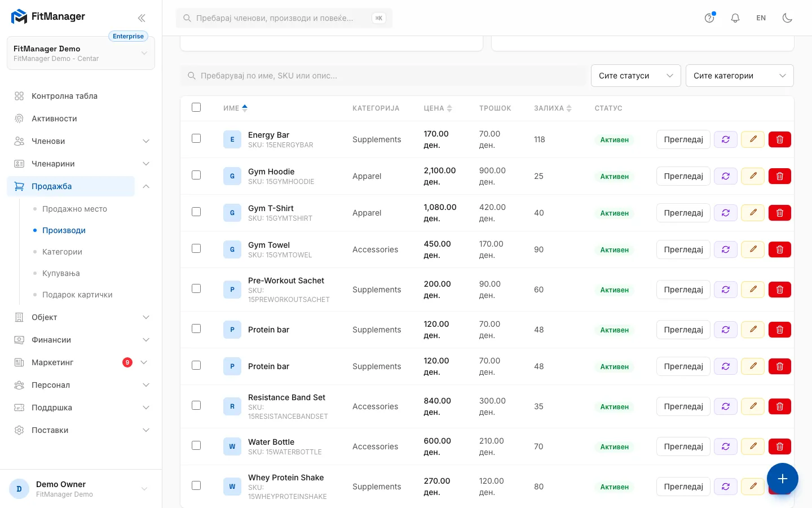The width and height of the screenshot is (812, 508).
Task: Click the refresh icon for Energy Bar
Action: coord(726,139)
